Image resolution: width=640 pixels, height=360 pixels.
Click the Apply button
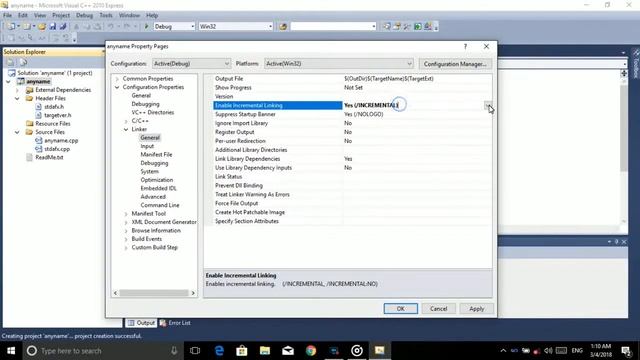pos(476,309)
